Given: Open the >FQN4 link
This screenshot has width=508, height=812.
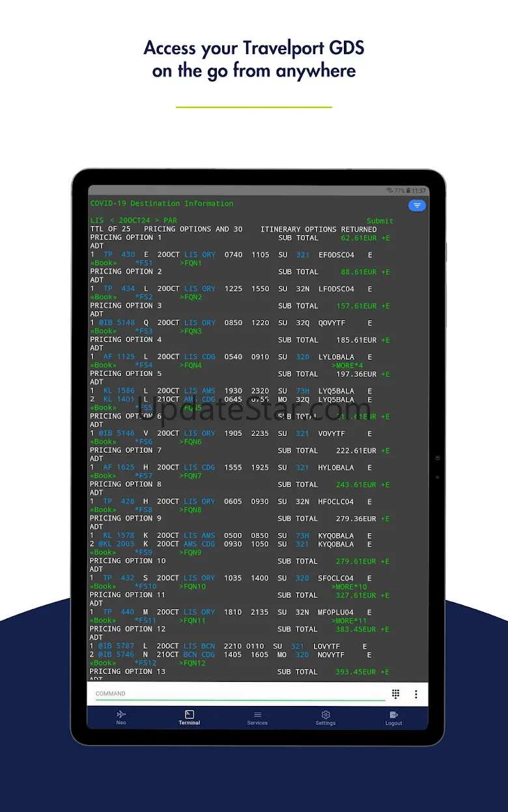Looking at the screenshot, I should click(191, 366).
